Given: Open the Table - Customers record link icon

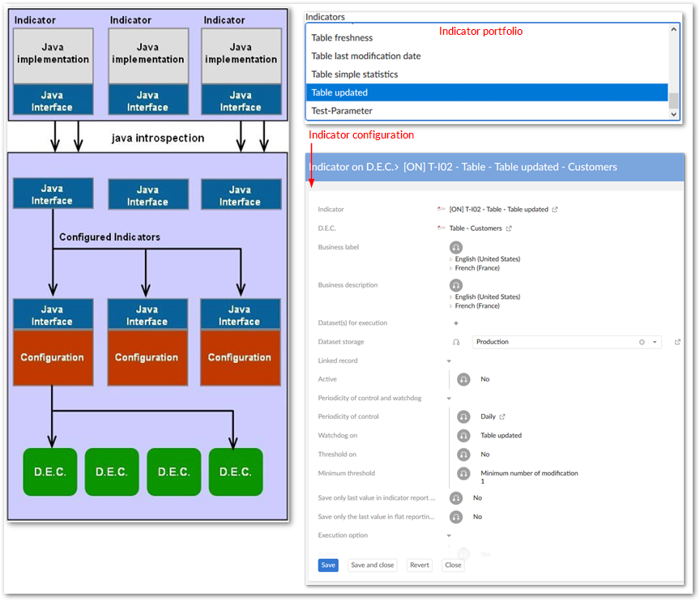Looking at the screenshot, I should [x=509, y=228].
